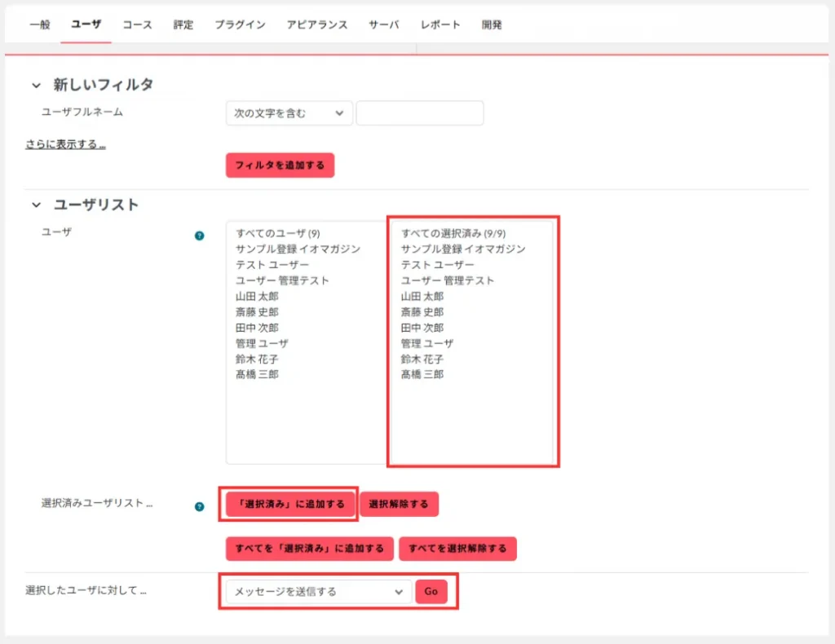
Task: Select ユーザー 管理テスト in available users list
Action: [282, 280]
